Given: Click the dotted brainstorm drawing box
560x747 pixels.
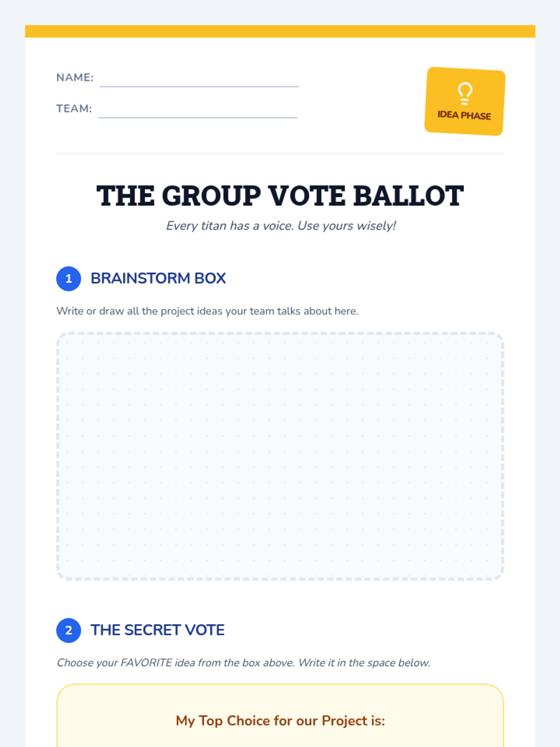Looking at the screenshot, I should (280, 456).
